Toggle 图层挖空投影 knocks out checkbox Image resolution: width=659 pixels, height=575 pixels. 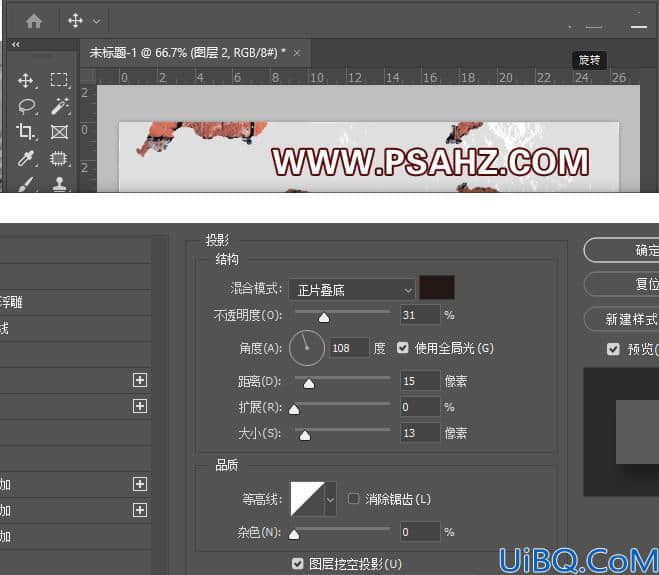pos(298,564)
